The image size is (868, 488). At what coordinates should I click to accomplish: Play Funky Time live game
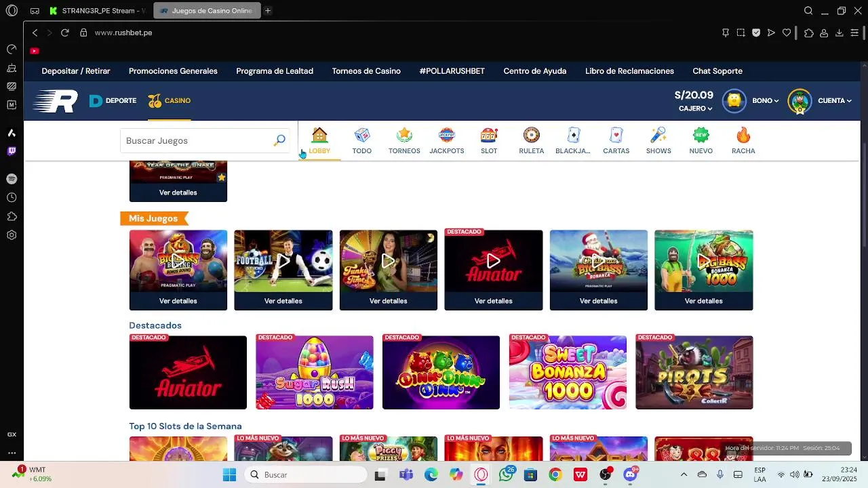[389, 261]
